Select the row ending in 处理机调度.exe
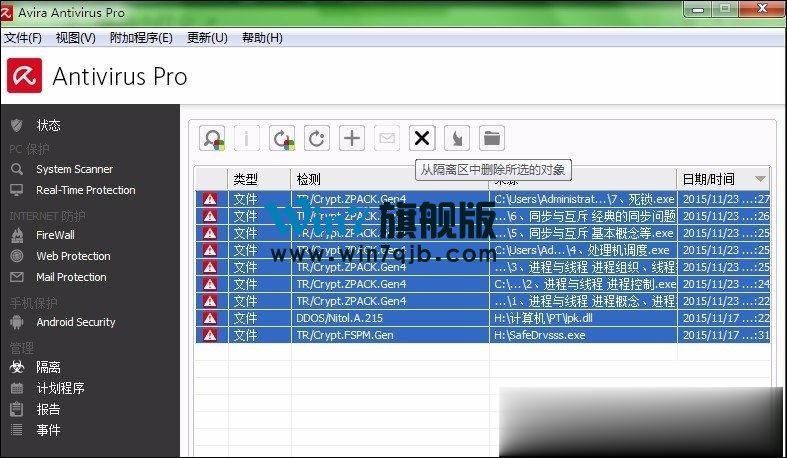This screenshot has width=787, height=458. point(483,250)
